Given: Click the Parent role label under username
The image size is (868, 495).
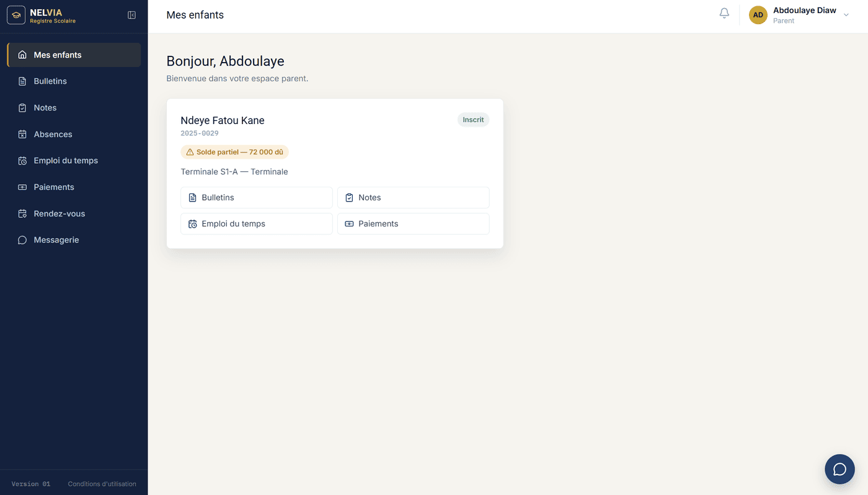Looking at the screenshot, I should pyautogui.click(x=784, y=20).
